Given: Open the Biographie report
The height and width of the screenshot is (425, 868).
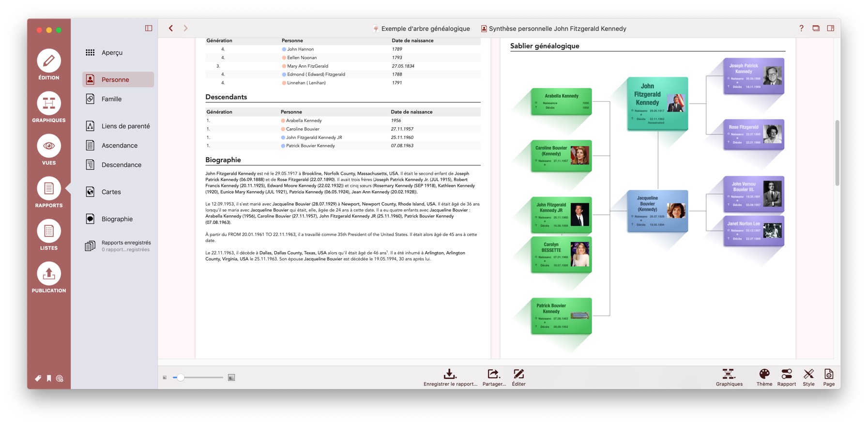Looking at the screenshot, I should point(118,219).
